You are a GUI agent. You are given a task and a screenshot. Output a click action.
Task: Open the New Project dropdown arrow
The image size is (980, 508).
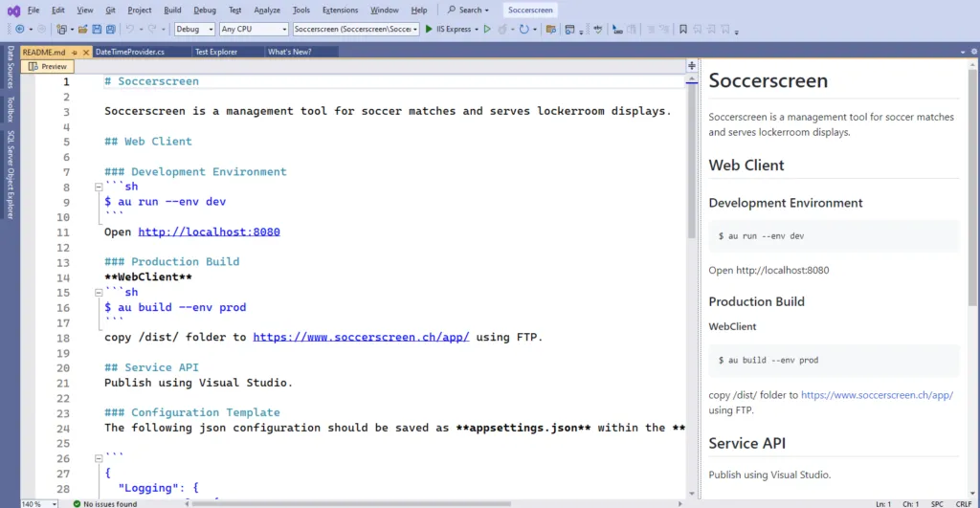tap(72, 30)
